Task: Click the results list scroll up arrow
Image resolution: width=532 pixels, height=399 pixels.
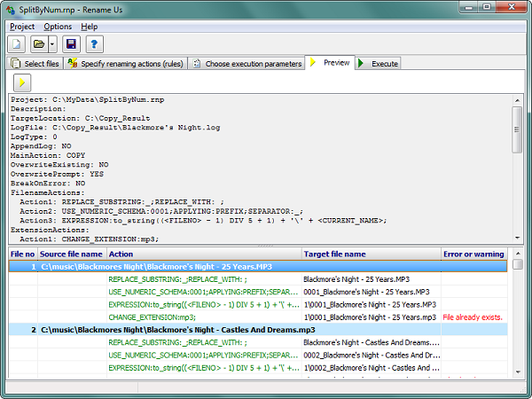Action: click(518, 253)
